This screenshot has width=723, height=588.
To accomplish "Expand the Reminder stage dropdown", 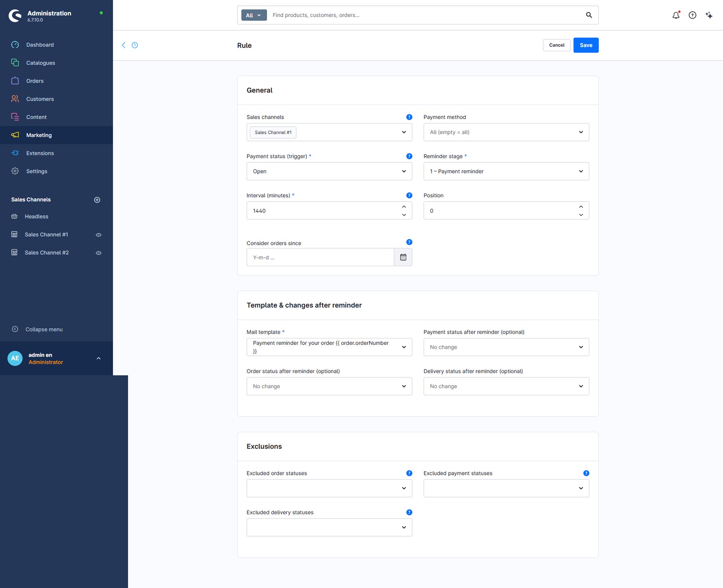I will pyautogui.click(x=506, y=171).
